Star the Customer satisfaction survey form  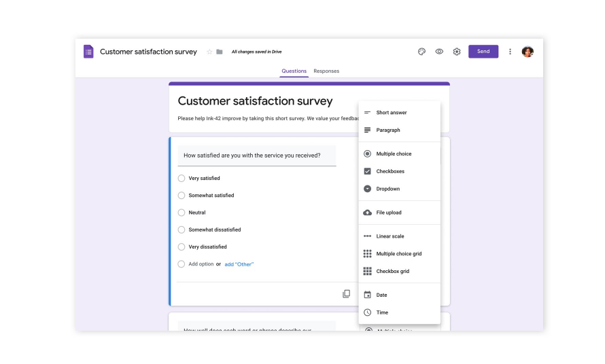coord(209,52)
